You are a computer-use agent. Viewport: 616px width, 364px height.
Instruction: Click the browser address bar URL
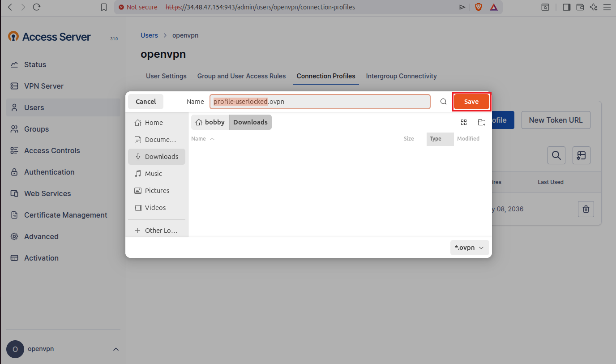tap(261, 7)
